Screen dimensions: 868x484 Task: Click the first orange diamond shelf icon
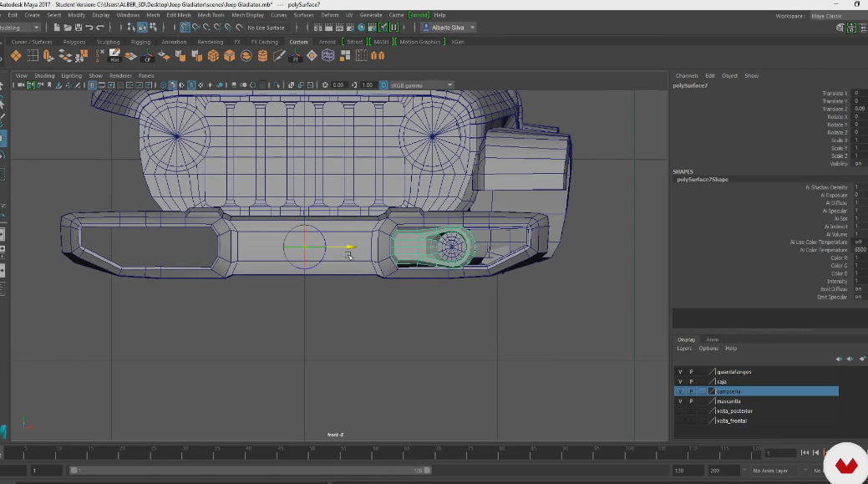coord(15,56)
